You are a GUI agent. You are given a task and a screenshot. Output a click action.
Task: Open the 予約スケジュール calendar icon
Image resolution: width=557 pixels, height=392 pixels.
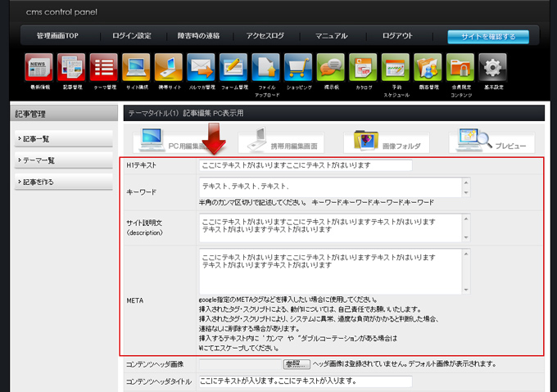point(395,67)
